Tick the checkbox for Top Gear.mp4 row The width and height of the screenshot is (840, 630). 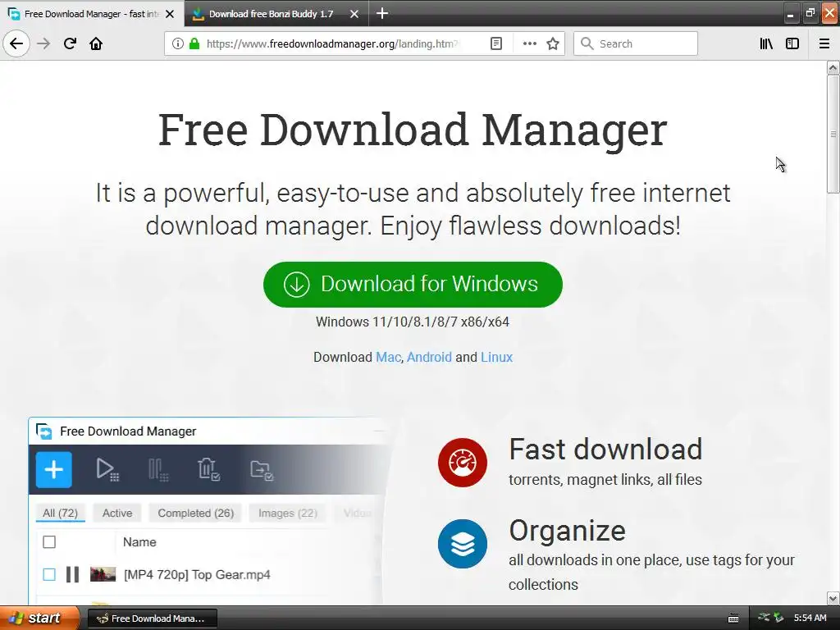coord(49,575)
